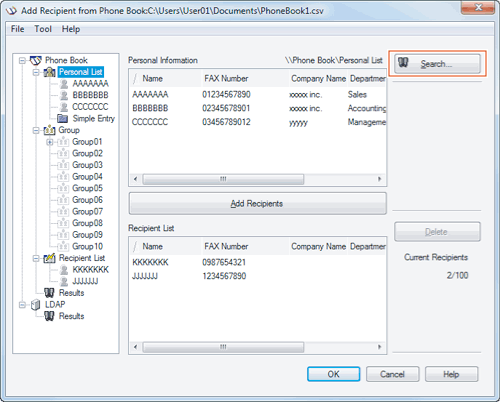Confirm with the OK button
The width and height of the screenshot is (500, 402).
point(333,374)
